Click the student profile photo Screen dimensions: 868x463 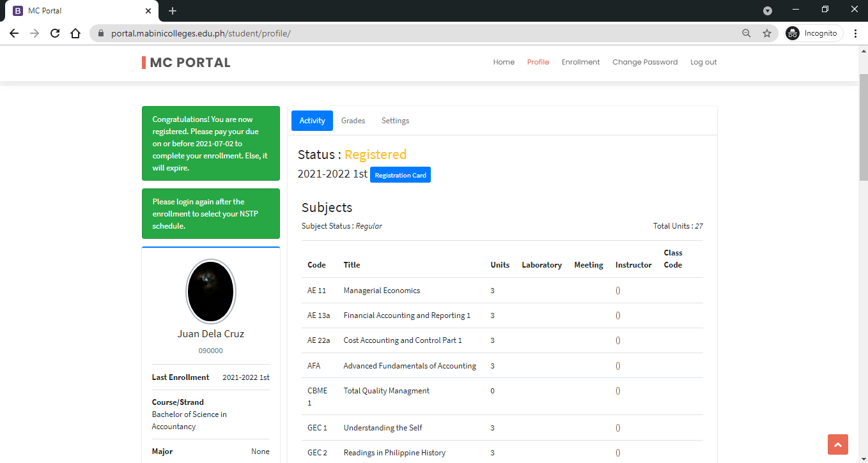click(x=210, y=291)
